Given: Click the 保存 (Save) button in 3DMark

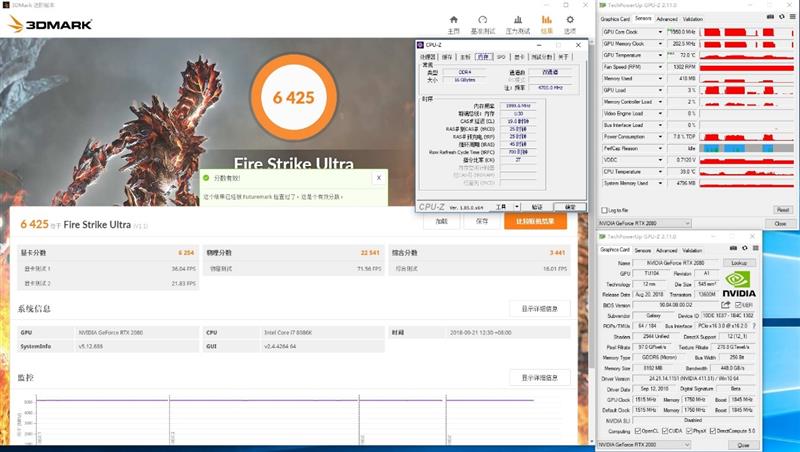Looking at the screenshot, I should coord(482,221).
